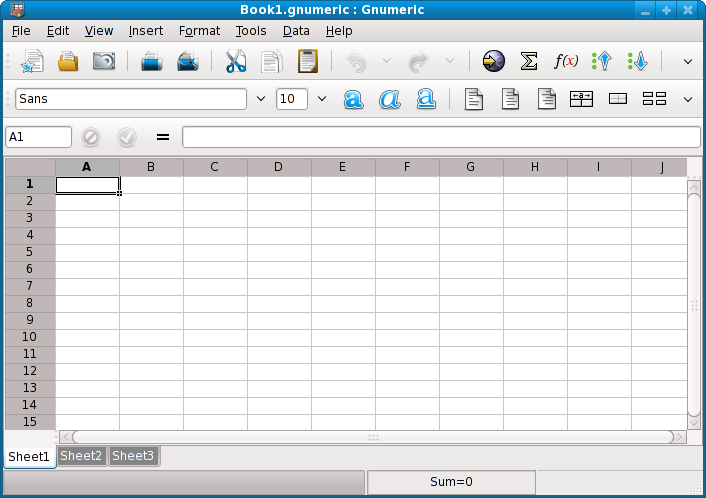
Task: Insert Sum function with sigma icon
Action: pos(529,61)
